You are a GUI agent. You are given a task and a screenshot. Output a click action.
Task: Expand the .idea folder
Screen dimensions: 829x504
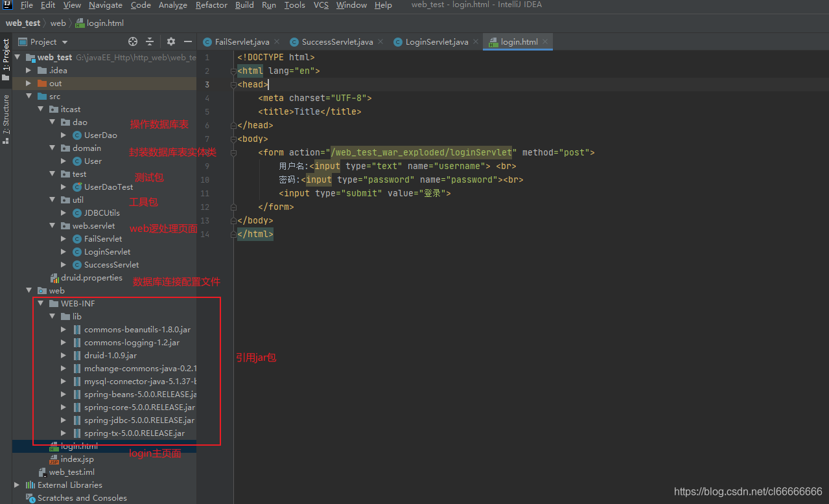pos(29,71)
